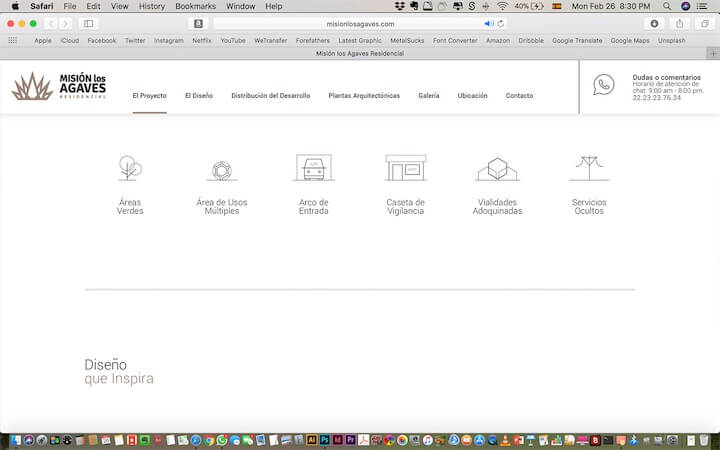Open the History menu

pos(152,6)
